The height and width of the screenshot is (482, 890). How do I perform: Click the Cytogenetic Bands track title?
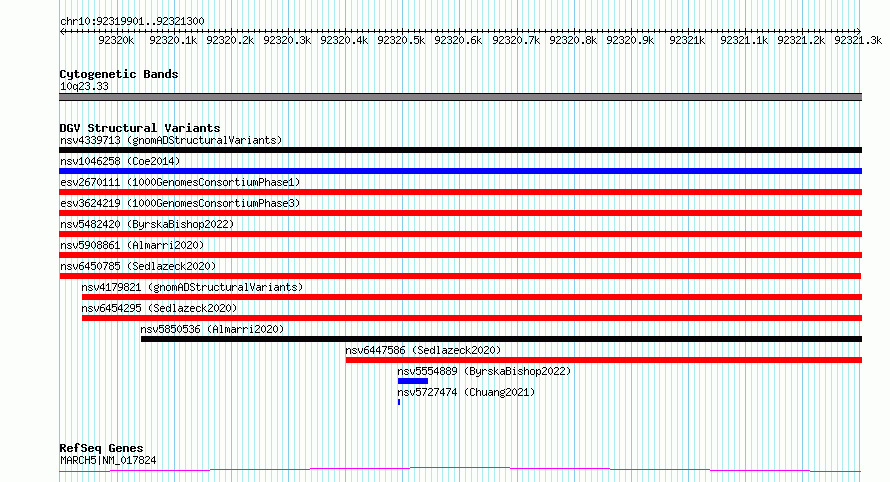(x=119, y=74)
